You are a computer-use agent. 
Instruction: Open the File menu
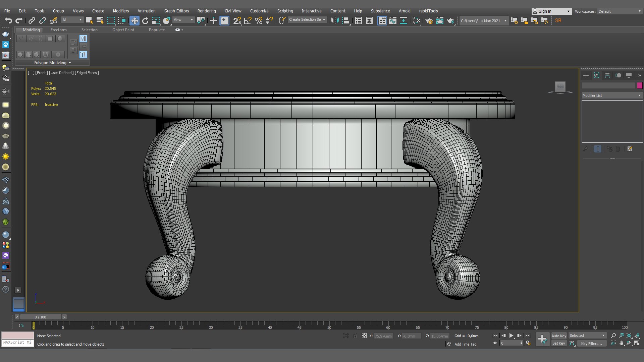click(x=7, y=11)
